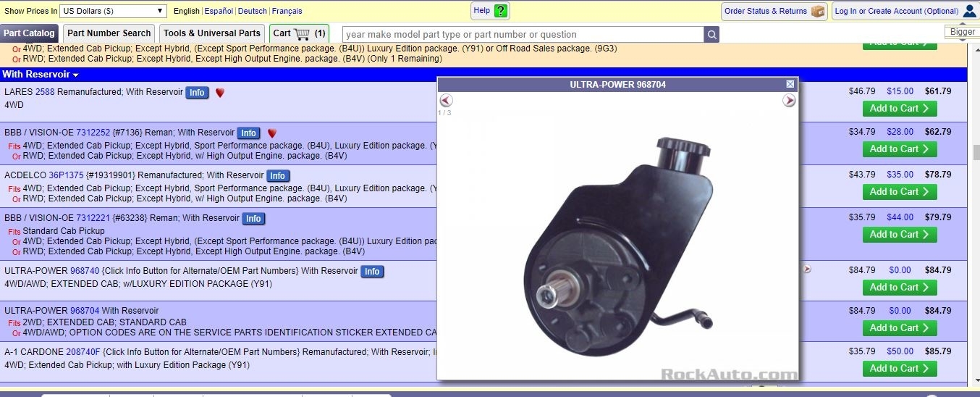980x397 pixels.
Task: Go to previous image in popup
Action: [446, 101]
